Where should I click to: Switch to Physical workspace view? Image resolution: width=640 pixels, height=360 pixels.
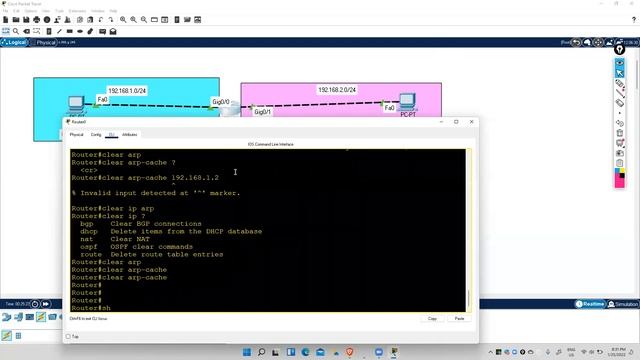click(43, 42)
